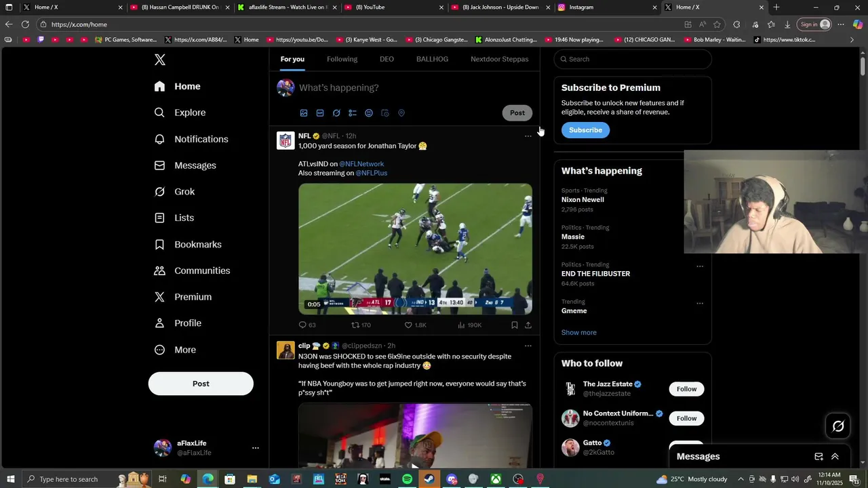Screen dimensions: 868x488
Task: Expand the Messages drawer
Action: click(x=835, y=457)
